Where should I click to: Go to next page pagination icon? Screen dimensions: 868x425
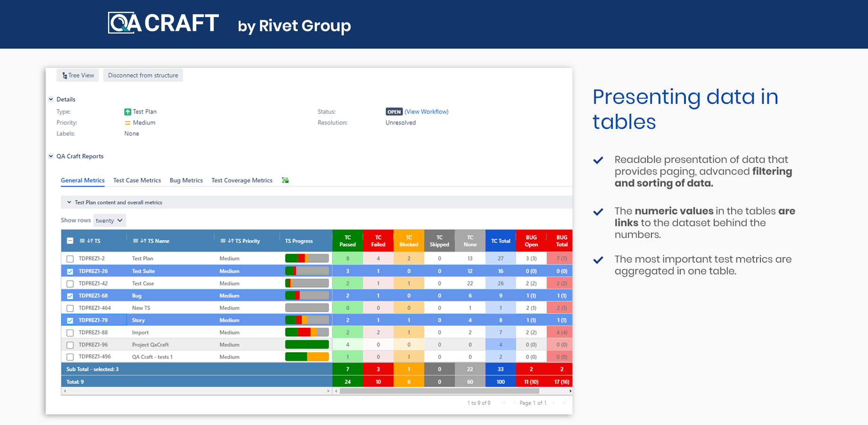(554, 403)
